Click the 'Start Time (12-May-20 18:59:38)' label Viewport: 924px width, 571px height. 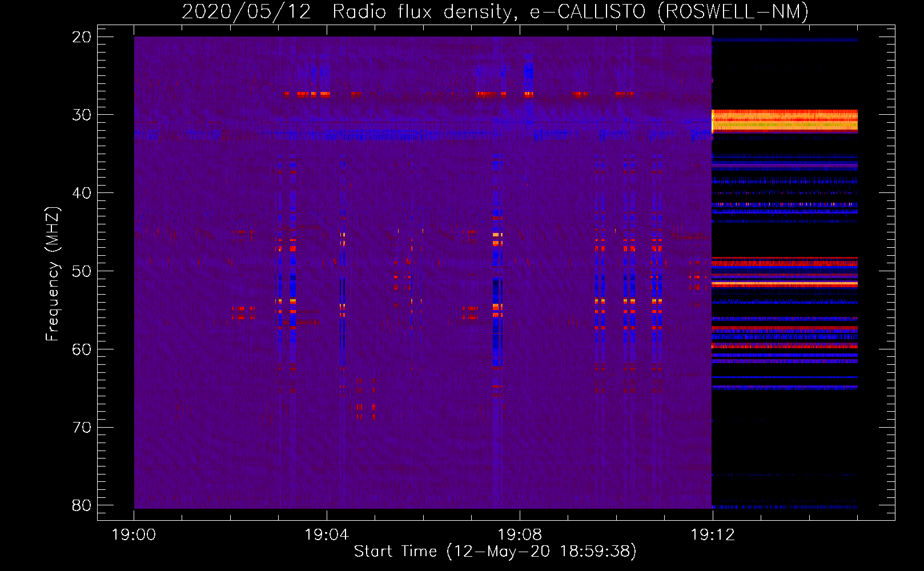[495, 552]
